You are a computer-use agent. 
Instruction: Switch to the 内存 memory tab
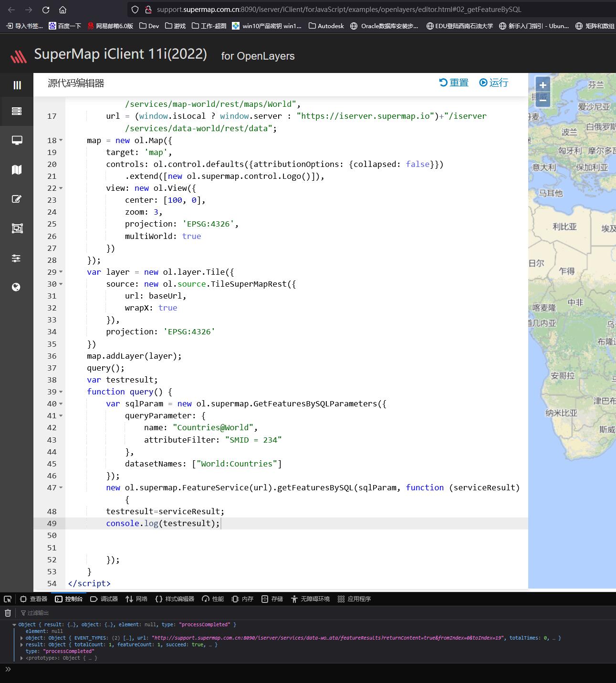coord(242,599)
